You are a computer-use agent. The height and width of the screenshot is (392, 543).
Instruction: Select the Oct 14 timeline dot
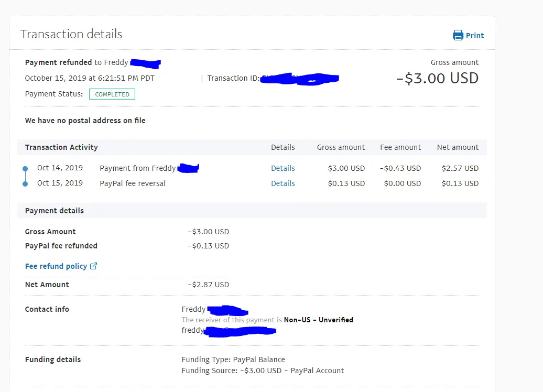coord(25,169)
